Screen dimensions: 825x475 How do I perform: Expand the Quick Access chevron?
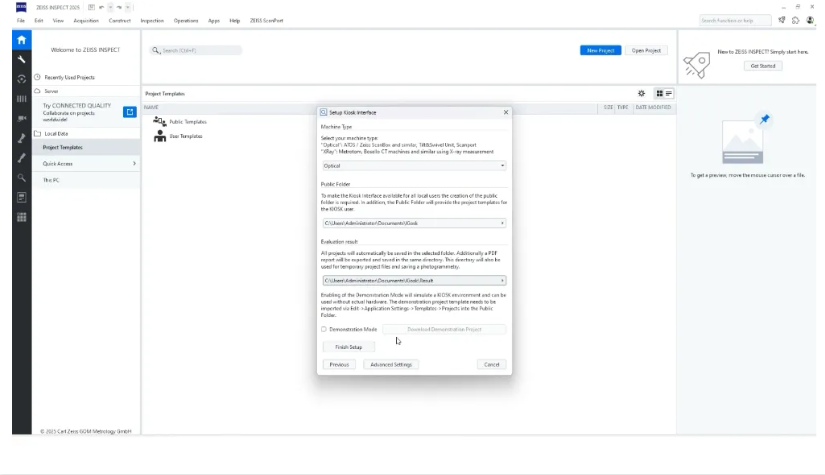[134, 164]
